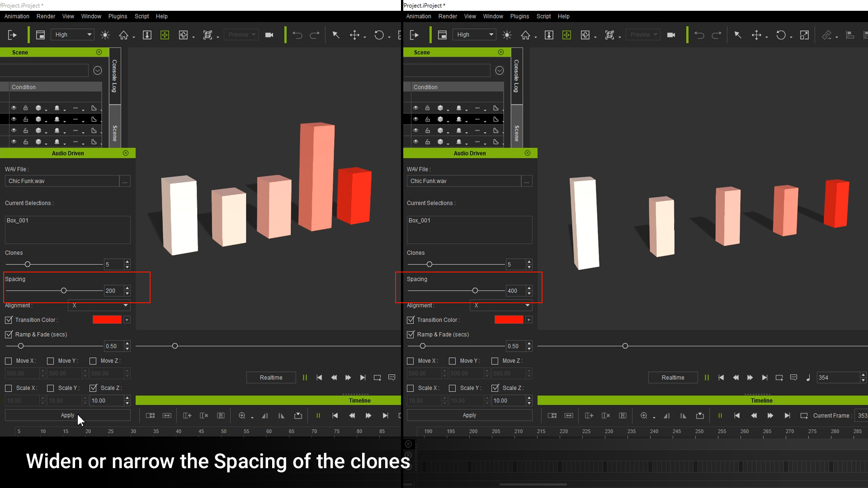Toggle Scale Z checkbox in left panel

[x=93, y=388]
